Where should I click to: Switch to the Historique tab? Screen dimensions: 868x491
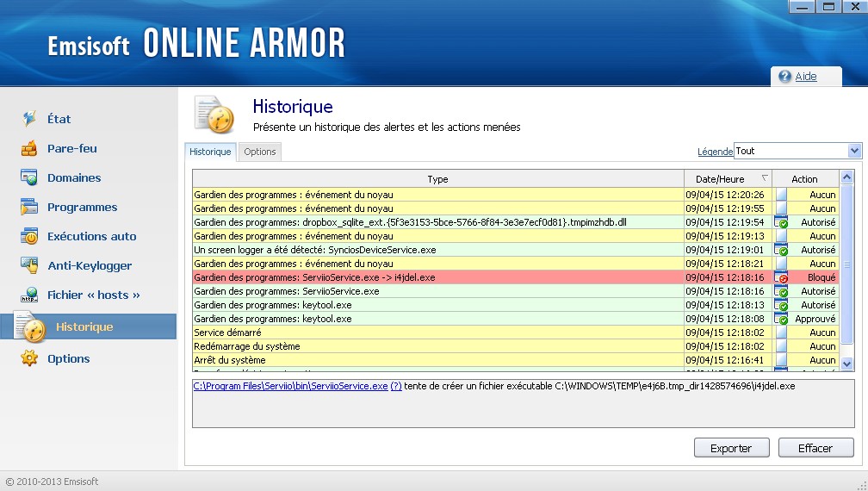click(x=210, y=152)
